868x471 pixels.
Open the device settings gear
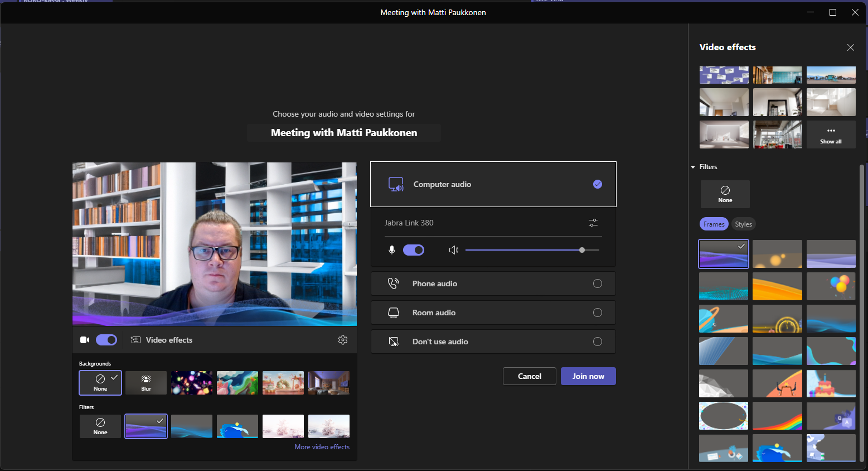342,339
